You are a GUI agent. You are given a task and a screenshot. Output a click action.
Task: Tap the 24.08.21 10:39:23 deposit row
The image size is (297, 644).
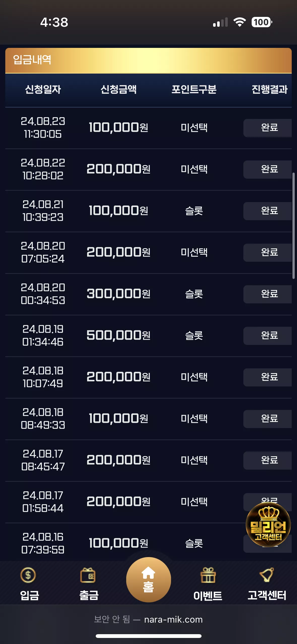point(148,211)
